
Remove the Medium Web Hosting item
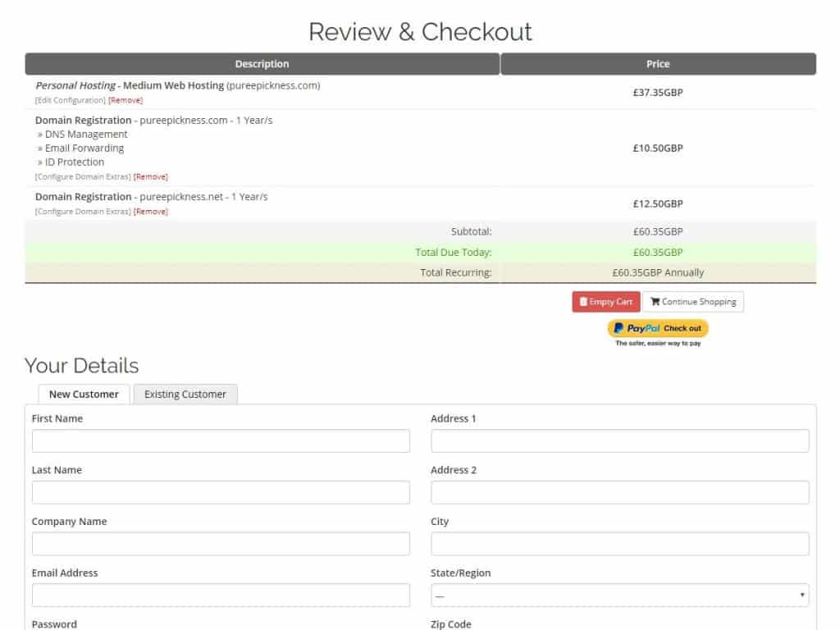tap(126, 100)
